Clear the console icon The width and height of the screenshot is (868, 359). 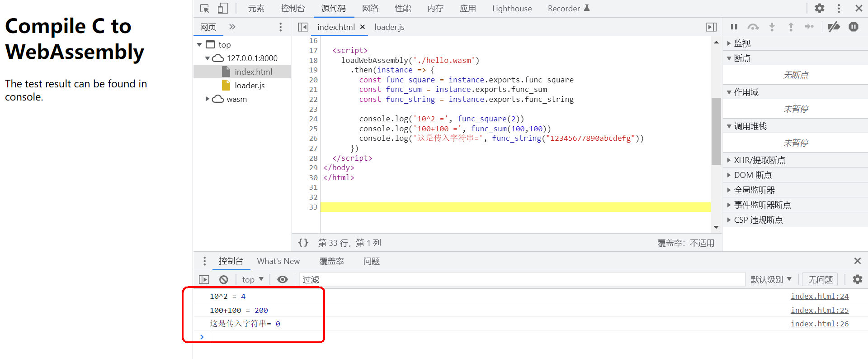(x=224, y=280)
